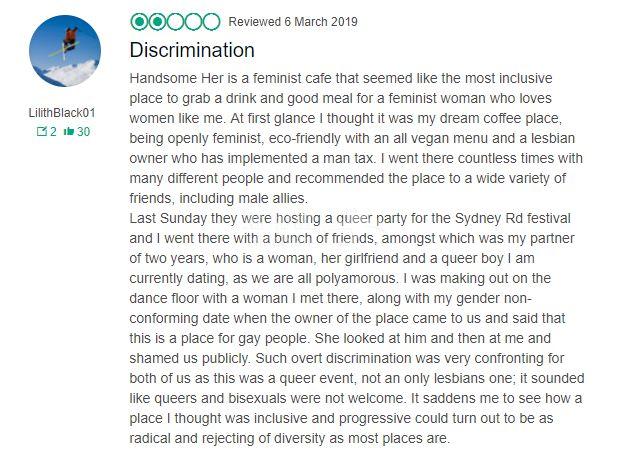Open the Discrimination review title
The height and width of the screenshot is (454, 633).
(x=192, y=50)
